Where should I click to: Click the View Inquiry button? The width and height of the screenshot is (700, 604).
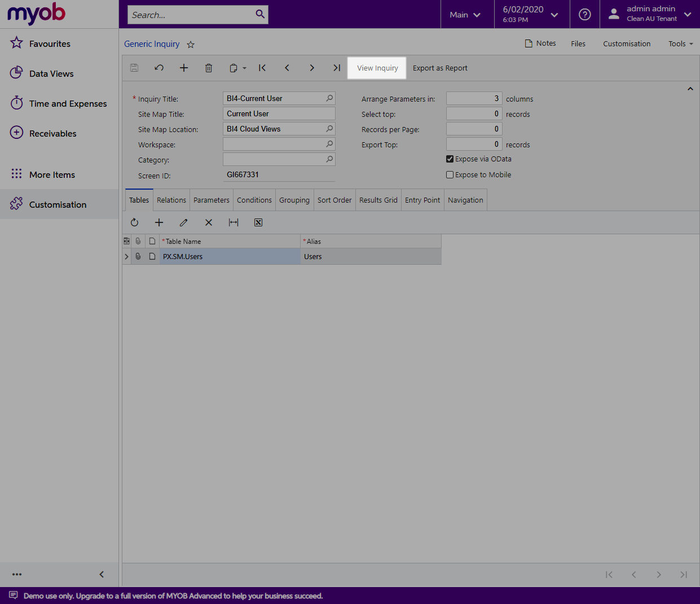pyautogui.click(x=377, y=68)
